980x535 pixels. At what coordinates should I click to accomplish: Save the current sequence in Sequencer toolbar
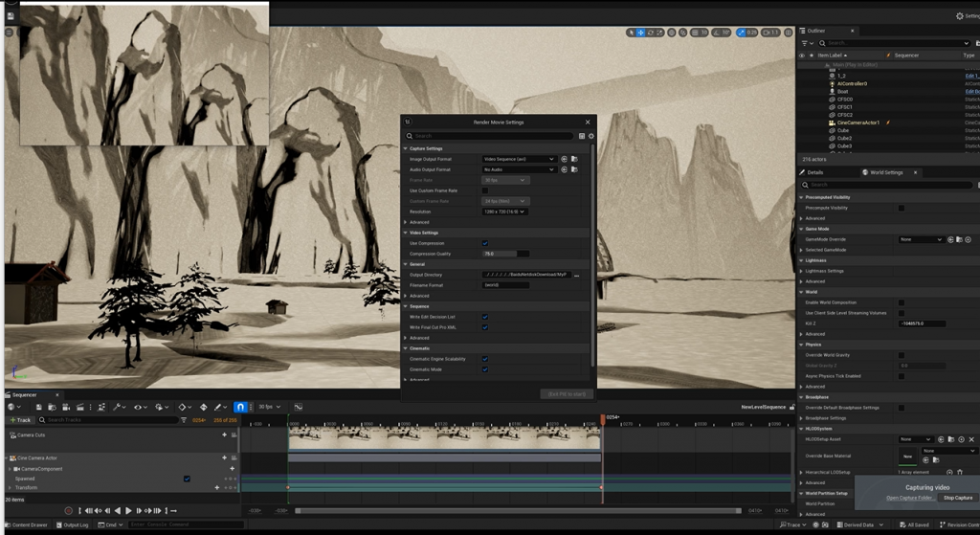(x=38, y=407)
